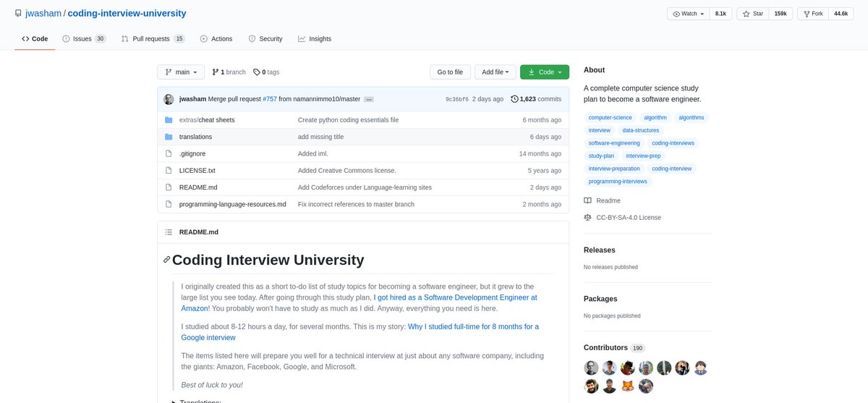Open the Watch dropdown
This screenshot has height=403, width=868.
point(689,14)
